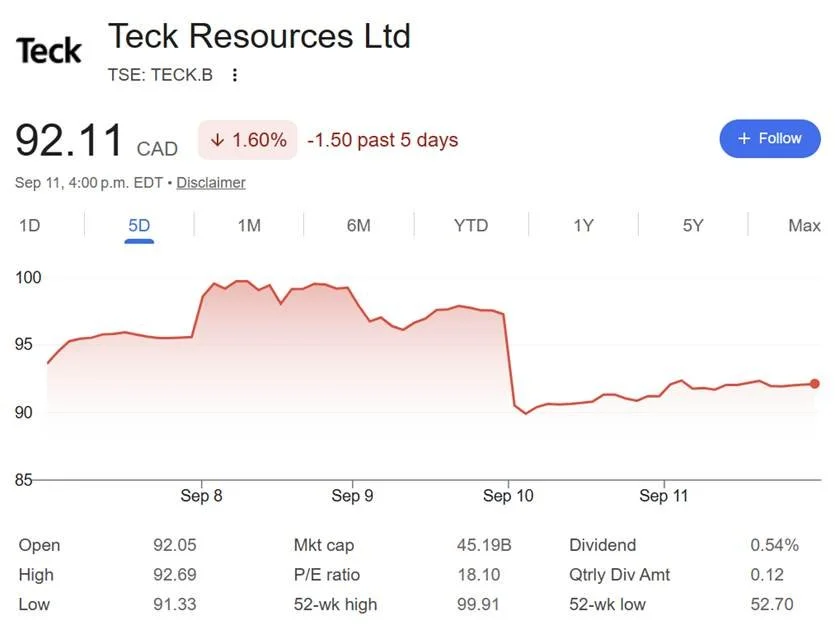
Task: Open the Disclaimer link
Action: pyautogui.click(x=211, y=183)
